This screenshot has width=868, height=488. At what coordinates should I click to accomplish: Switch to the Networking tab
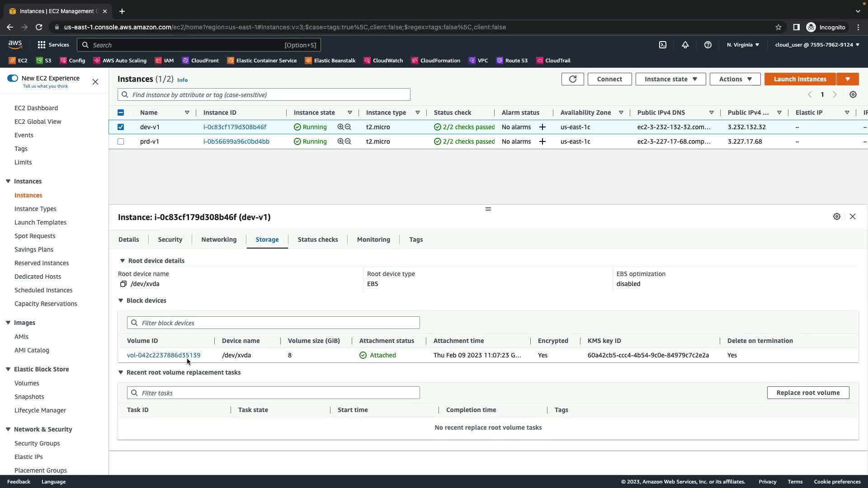point(219,239)
